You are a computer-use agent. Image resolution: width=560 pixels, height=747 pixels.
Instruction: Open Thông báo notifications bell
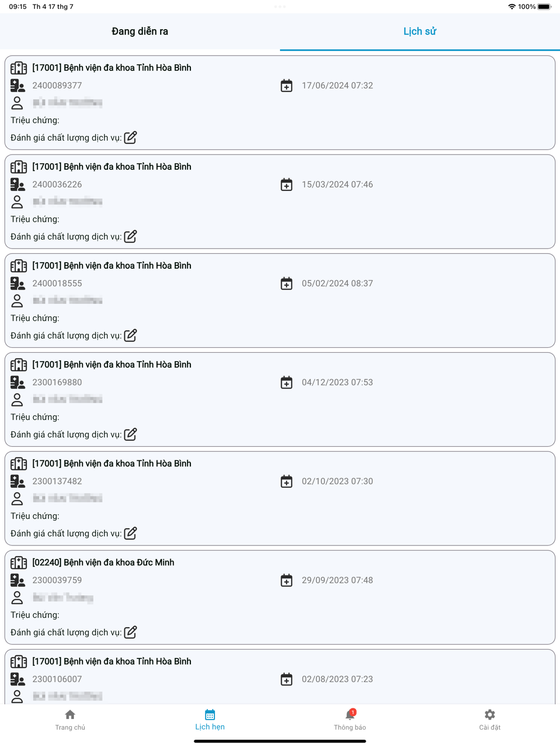350,720
